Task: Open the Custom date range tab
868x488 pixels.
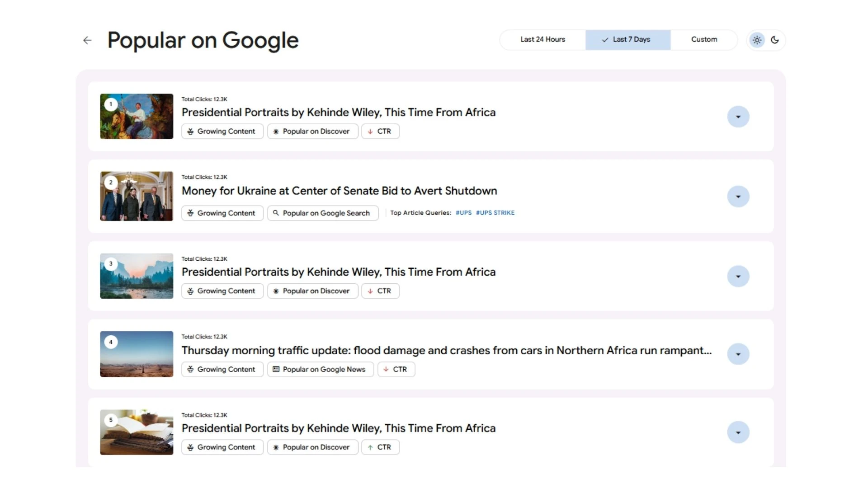Action: [x=704, y=40]
